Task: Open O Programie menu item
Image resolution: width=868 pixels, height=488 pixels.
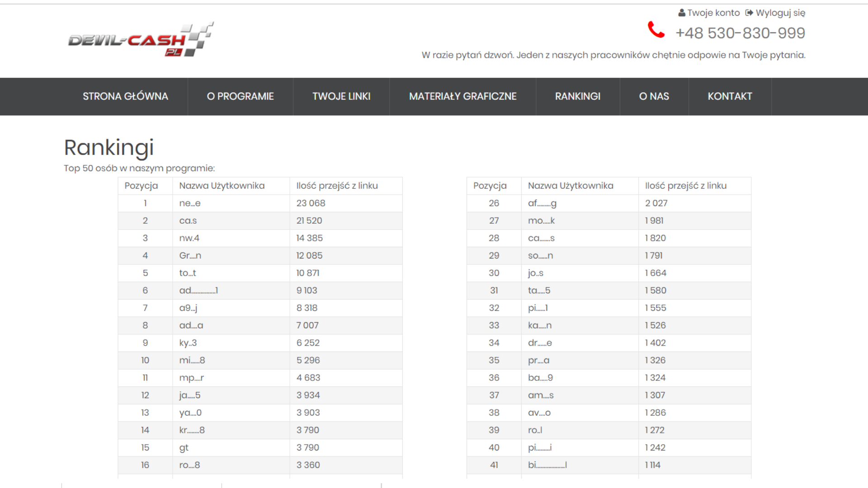Action: coord(241,96)
